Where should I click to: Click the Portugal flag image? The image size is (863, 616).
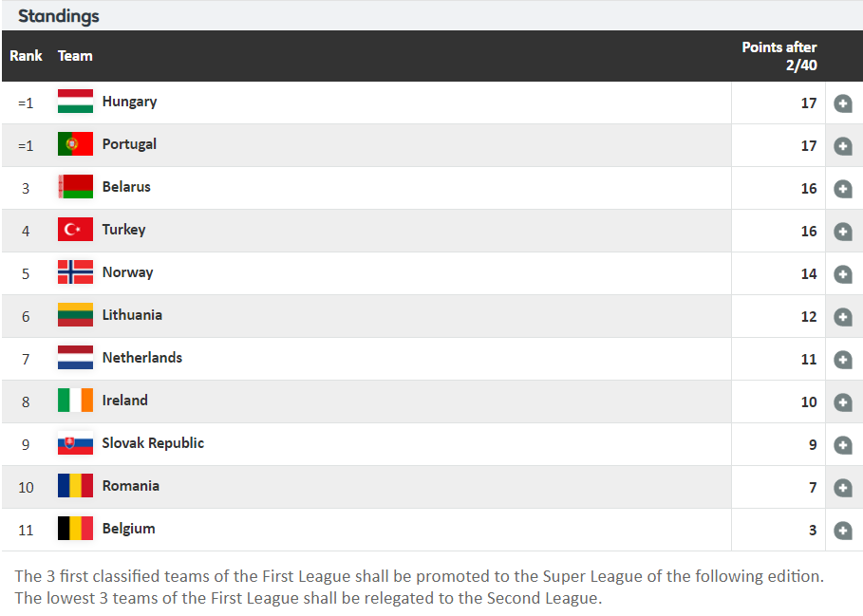click(x=75, y=144)
